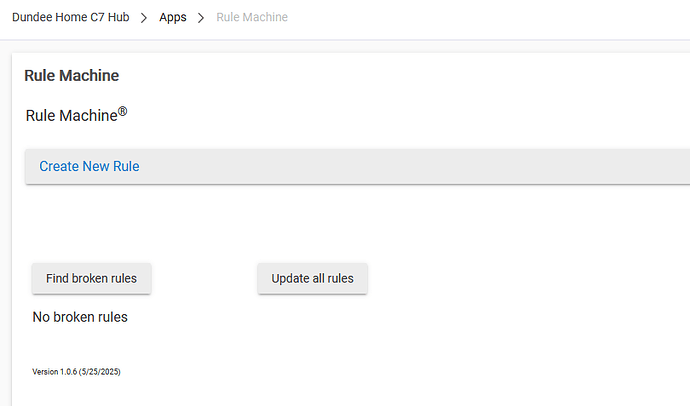Click the Rule Machine® app title

[70, 116]
